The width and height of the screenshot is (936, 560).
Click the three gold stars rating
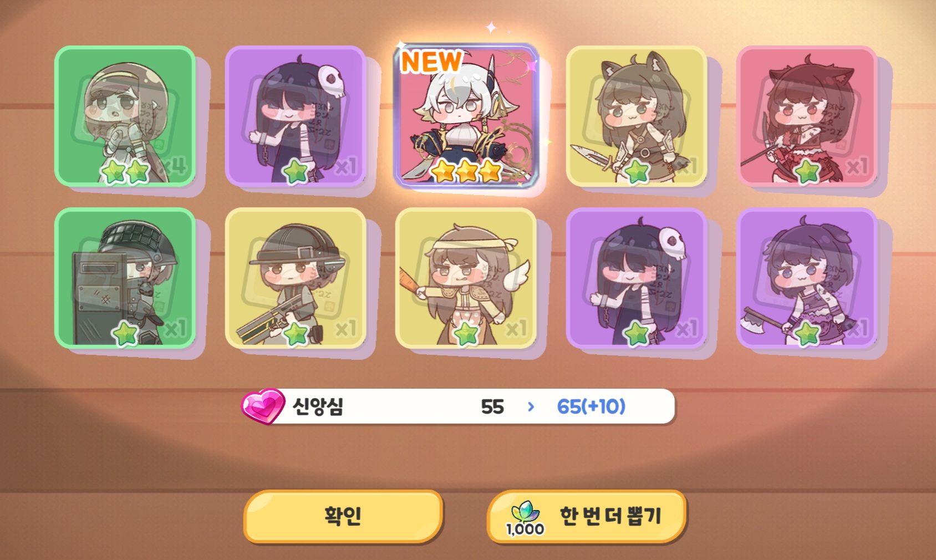(x=466, y=171)
